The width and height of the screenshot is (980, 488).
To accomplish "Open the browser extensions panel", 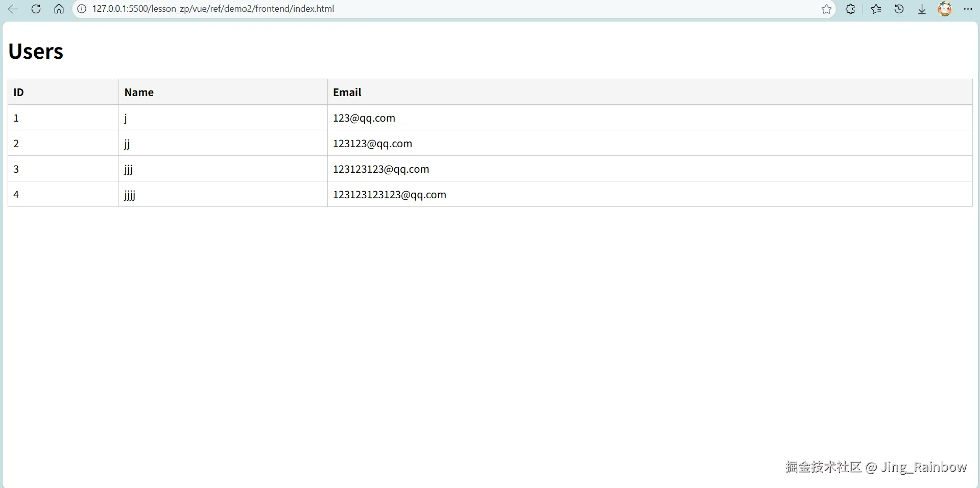I will coord(851,9).
